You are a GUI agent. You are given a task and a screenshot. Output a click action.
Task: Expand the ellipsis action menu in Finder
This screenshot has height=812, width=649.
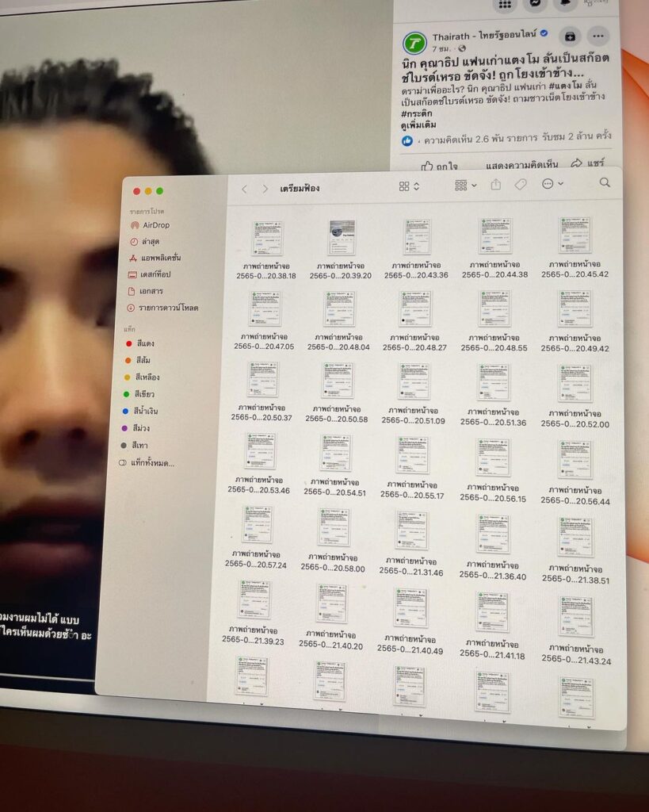[x=552, y=184]
